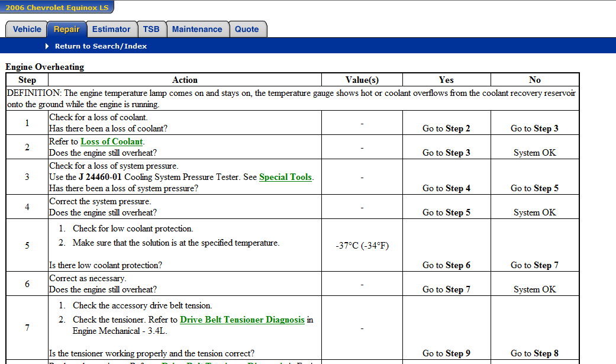The image size is (616, 364).
Task: Select the Value(s) column header
Action: [x=362, y=80]
